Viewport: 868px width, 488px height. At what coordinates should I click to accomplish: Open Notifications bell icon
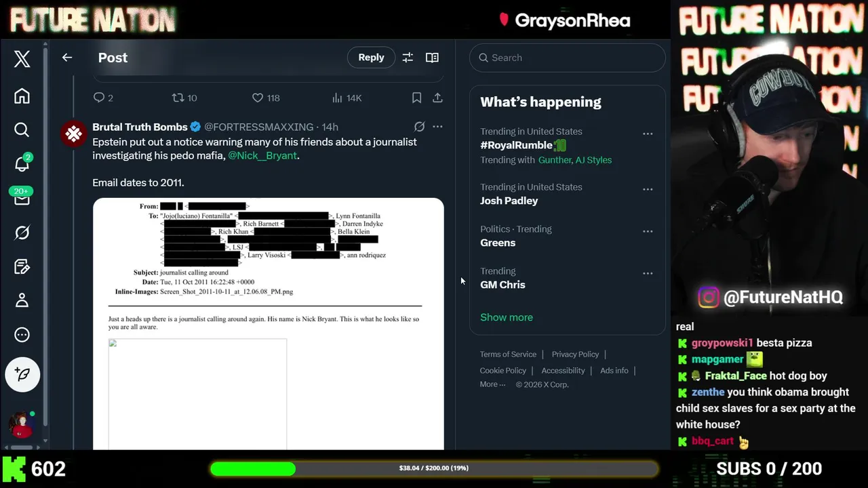click(x=22, y=164)
